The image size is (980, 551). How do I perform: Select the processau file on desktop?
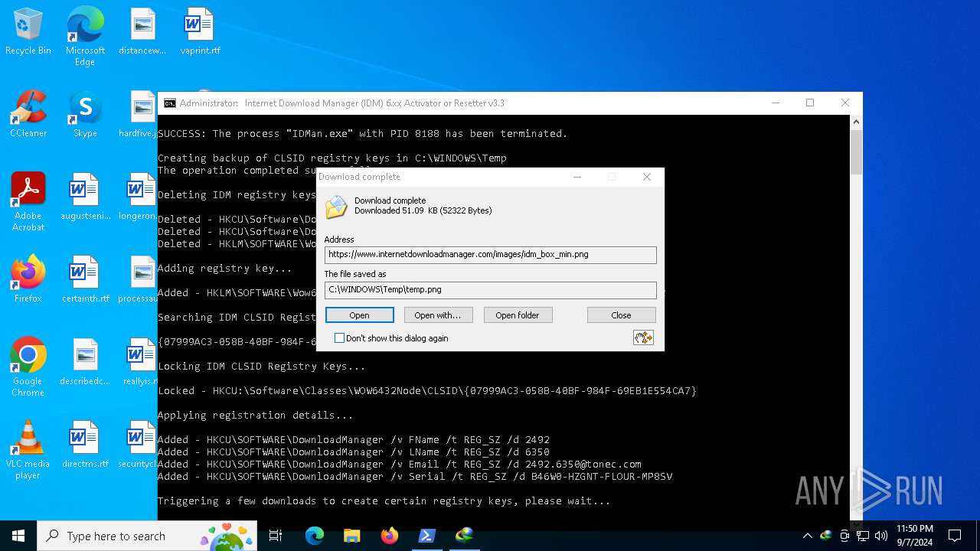click(x=139, y=279)
